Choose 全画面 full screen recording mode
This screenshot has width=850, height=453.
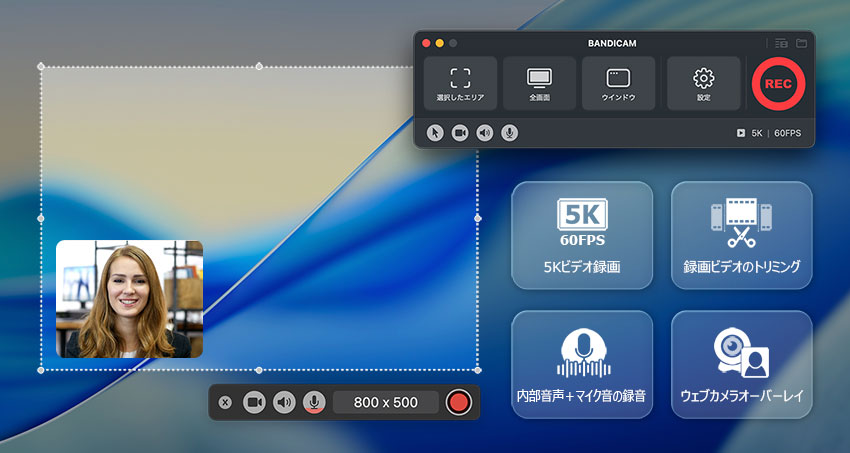(x=539, y=83)
